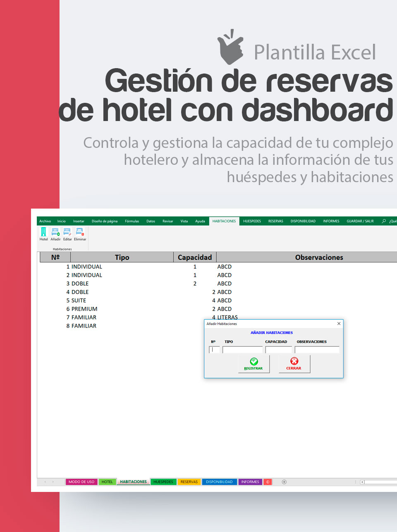Click the horizontal scrollbar left arrow
The image size is (397, 532).
point(362,482)
